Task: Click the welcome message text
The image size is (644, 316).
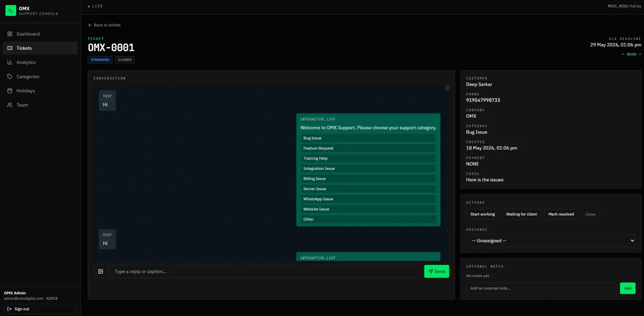Action: [x=368, y=128]
